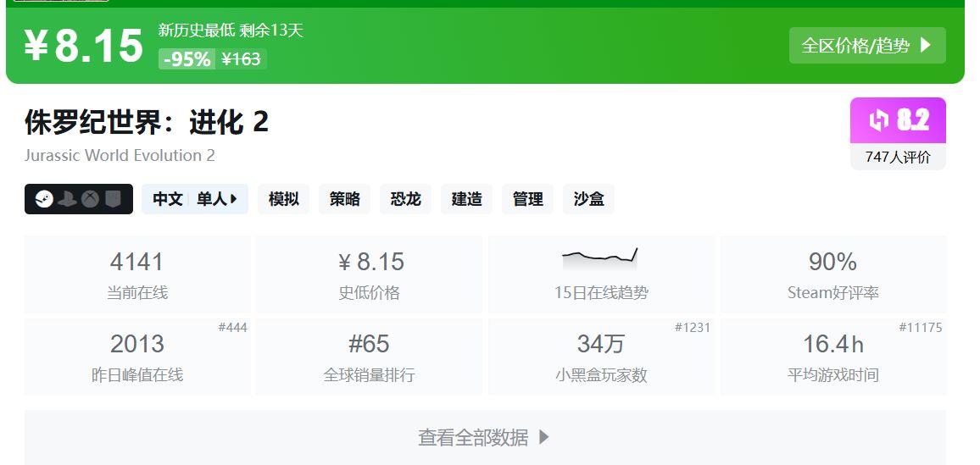Screen dimensions: 980x465
Task: Click the #11175 rank label
Action: pos(921,328)
